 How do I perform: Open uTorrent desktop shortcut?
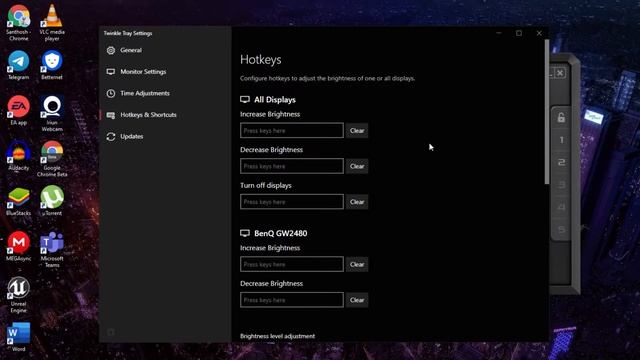coord(52,201)
